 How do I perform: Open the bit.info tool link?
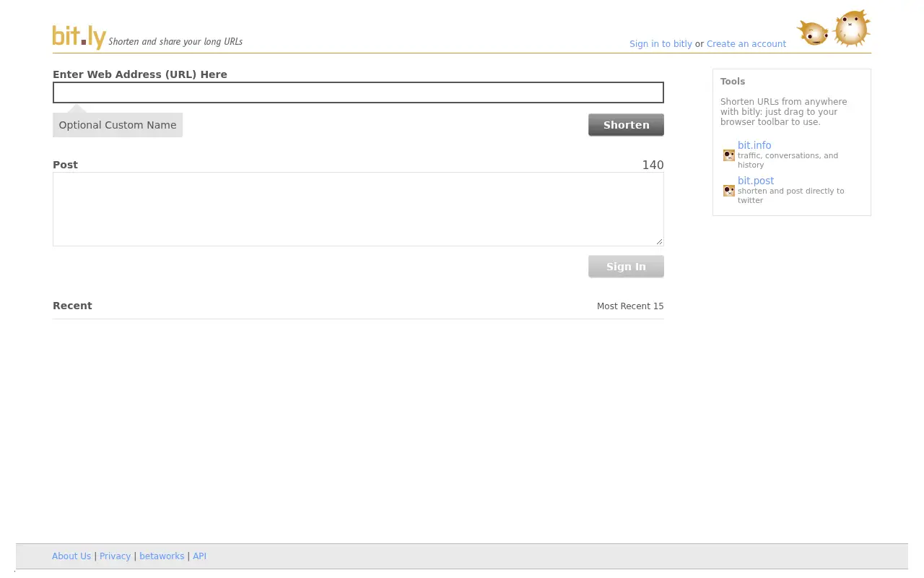754,145
